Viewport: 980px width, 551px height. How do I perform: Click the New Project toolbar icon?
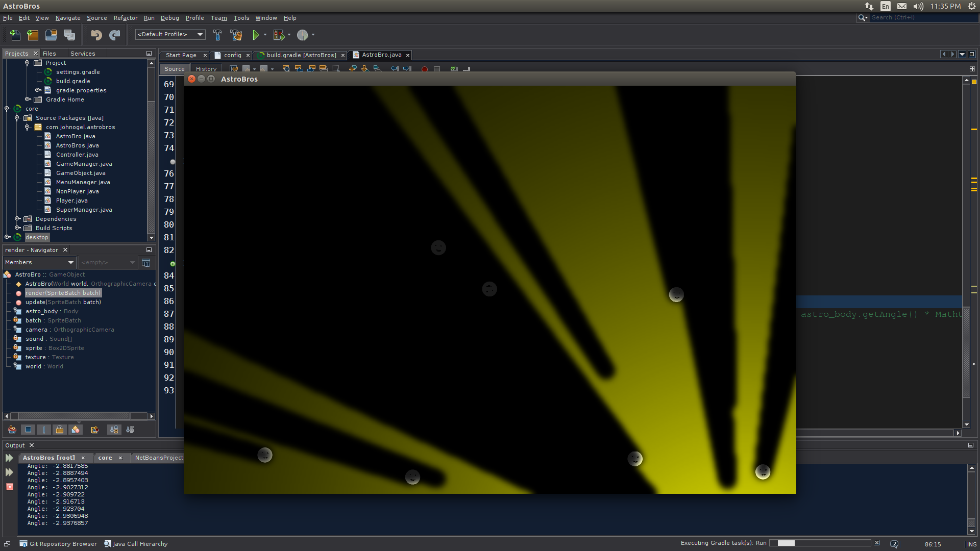[x=33, y=35]
